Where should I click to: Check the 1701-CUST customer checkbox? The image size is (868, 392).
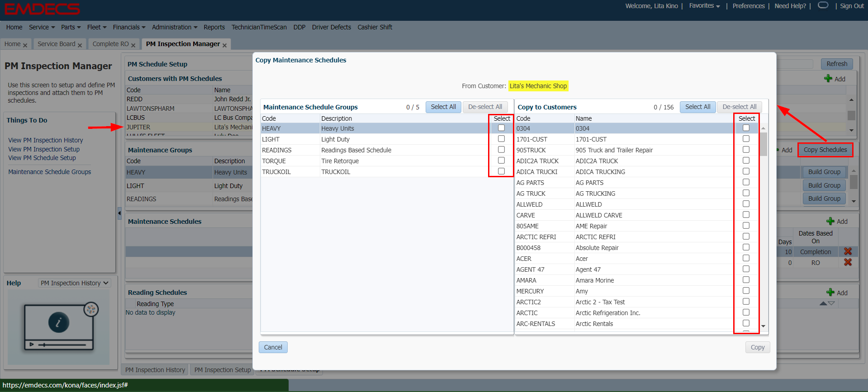click(x=746, y=139)
